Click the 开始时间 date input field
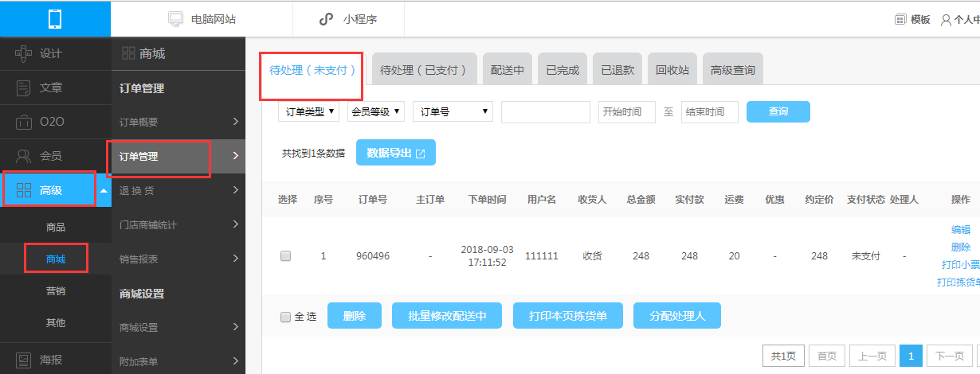Viewport: 980px width, 374px height. pyautogui.click(x=627, y=112)
